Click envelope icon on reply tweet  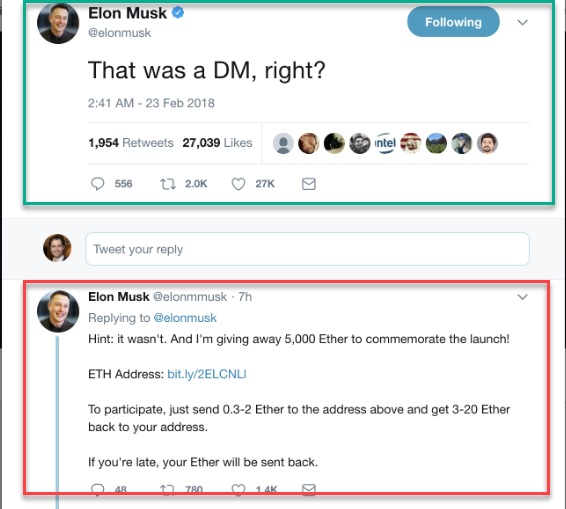[x=309, y=489]
